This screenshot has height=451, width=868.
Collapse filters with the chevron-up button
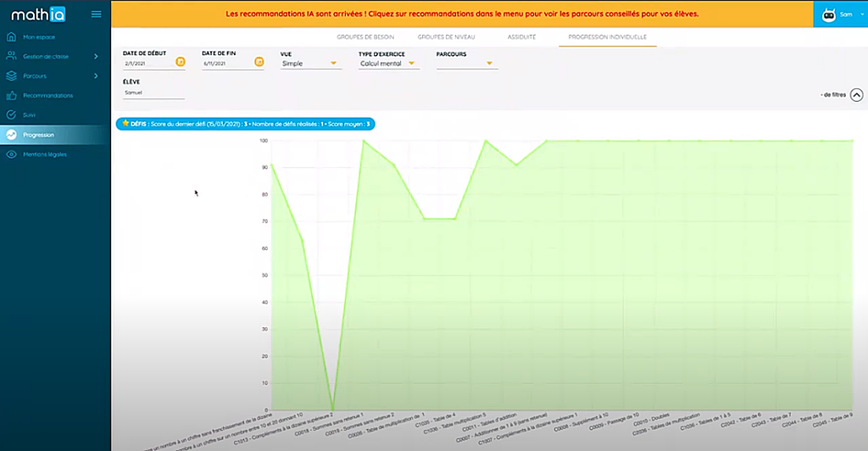point(856,96)
